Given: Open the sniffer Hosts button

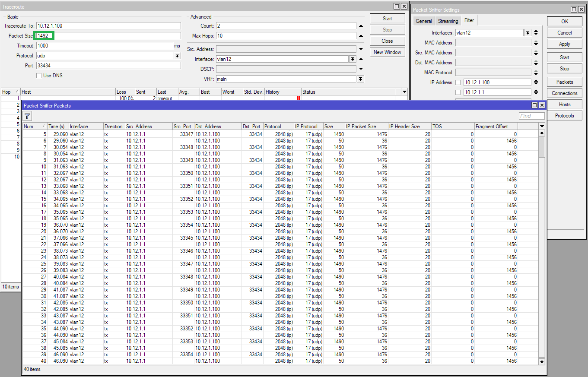Looking at the screenshot, I should [x=565, y=105].
